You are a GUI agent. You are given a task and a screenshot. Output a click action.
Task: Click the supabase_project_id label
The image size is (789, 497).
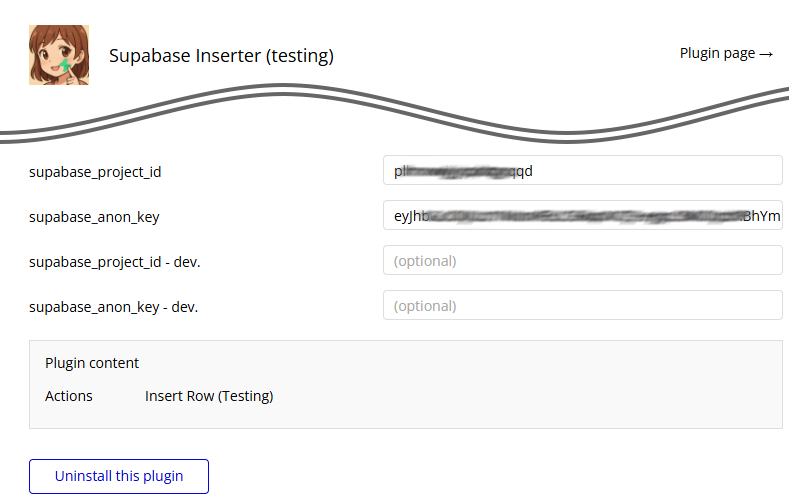point(95,172)
